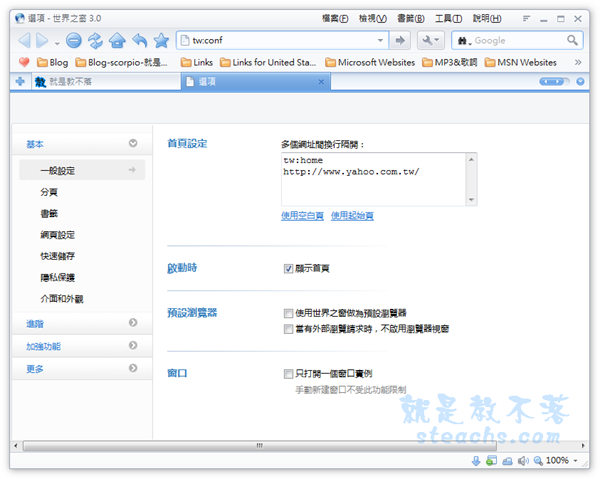Go back with the Back arrow
The height and width of the screenshot is (479, 600).
pyautogui.click(x=24, y=40)
